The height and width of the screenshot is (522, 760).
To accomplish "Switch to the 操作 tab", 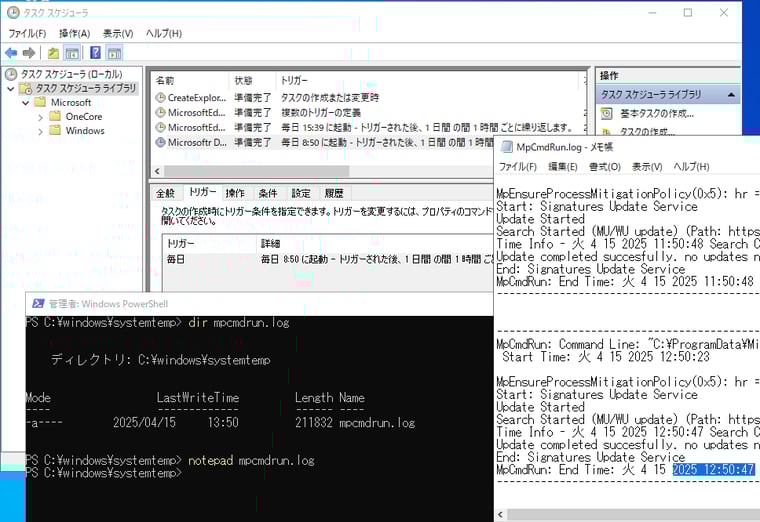I will [x=235, y=193].
